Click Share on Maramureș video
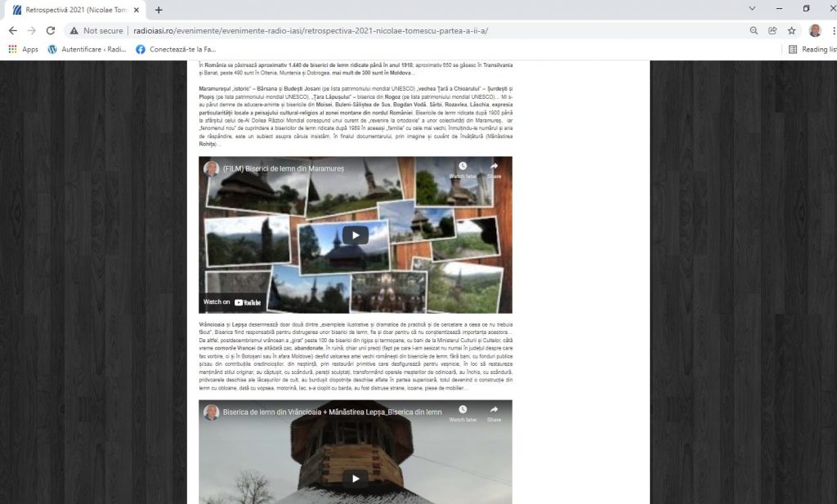837x504 pixels. point(495,170)
